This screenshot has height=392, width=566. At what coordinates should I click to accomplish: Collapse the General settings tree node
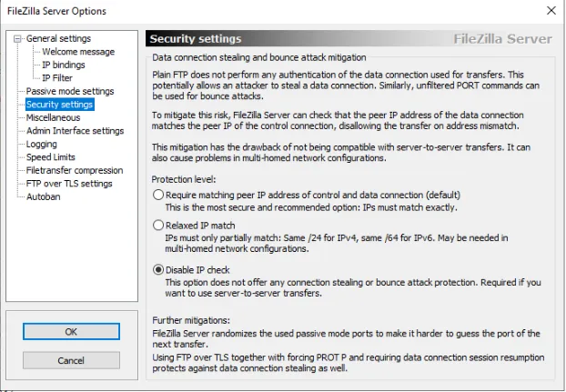[17, 39]
